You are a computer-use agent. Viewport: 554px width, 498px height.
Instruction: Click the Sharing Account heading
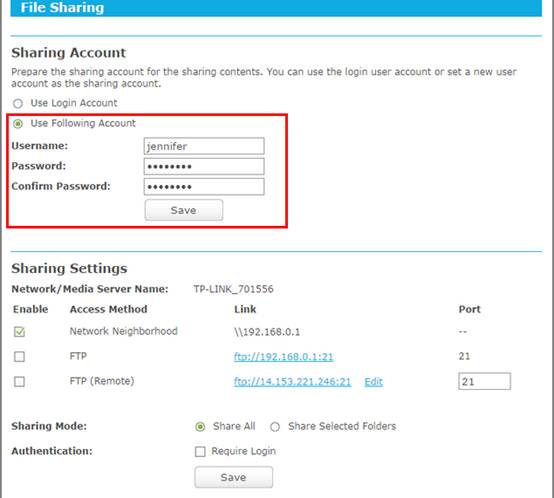(x=69, y=53)
